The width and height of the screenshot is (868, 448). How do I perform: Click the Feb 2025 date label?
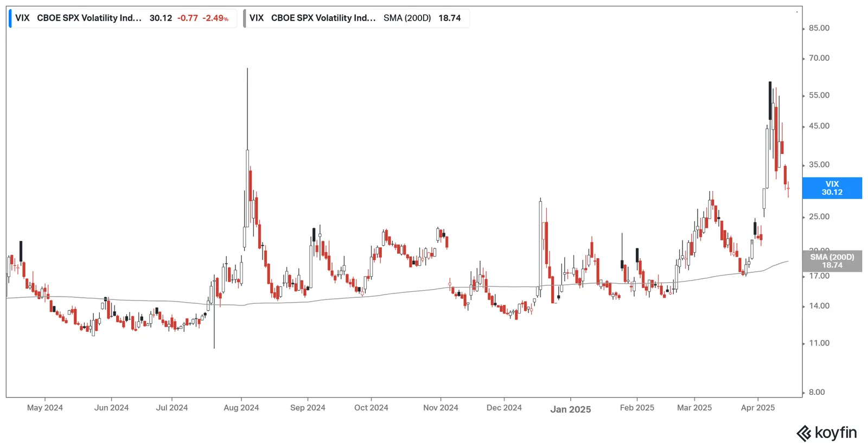[637, 408]
